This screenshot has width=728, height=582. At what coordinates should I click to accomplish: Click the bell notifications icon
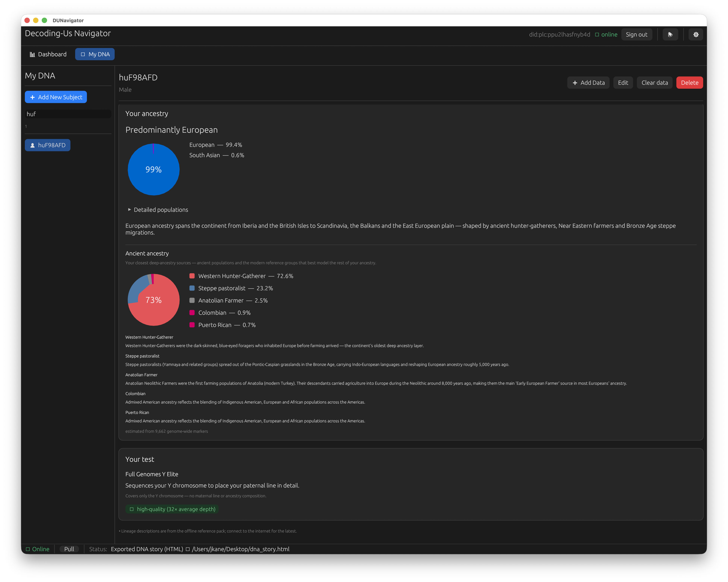pyautogui.click(x=670, y=34)
